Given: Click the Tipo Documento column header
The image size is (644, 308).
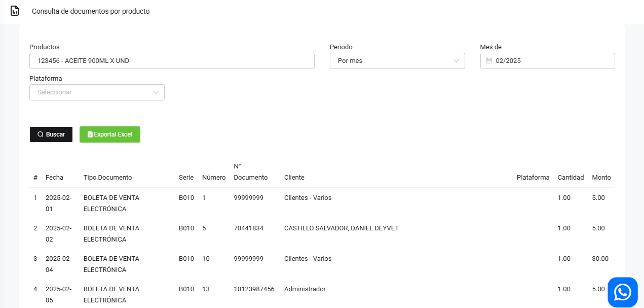Looking at the screenshot, I should coord(107,178).
